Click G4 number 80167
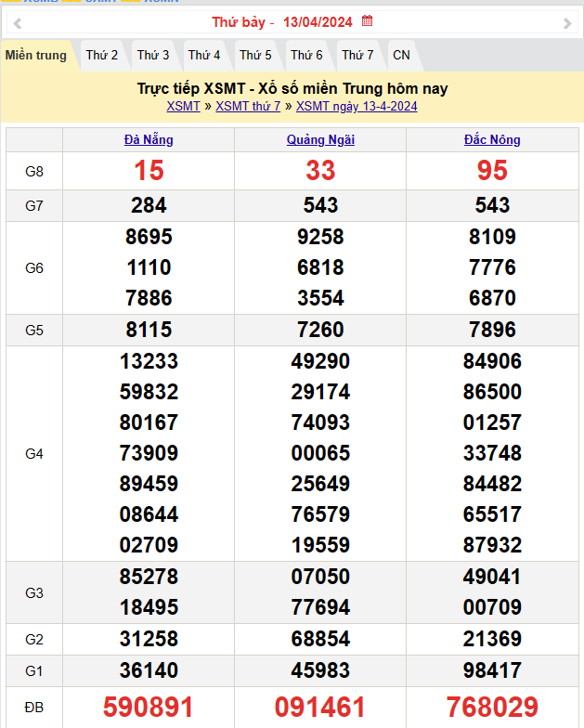The image size is (584, 728). point(149,422)
